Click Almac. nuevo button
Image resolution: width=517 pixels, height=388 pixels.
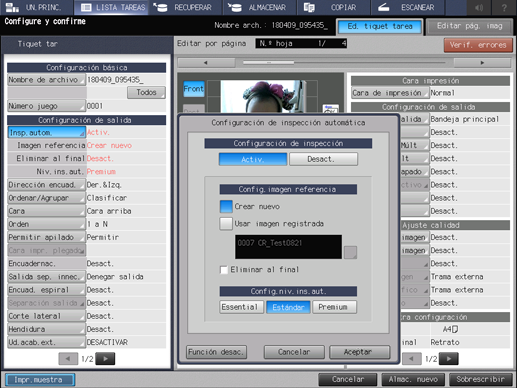click(x=413, y=379)
